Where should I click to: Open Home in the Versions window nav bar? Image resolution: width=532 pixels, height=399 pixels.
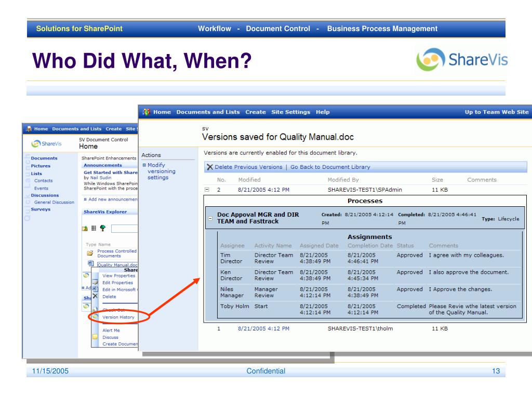162,112
